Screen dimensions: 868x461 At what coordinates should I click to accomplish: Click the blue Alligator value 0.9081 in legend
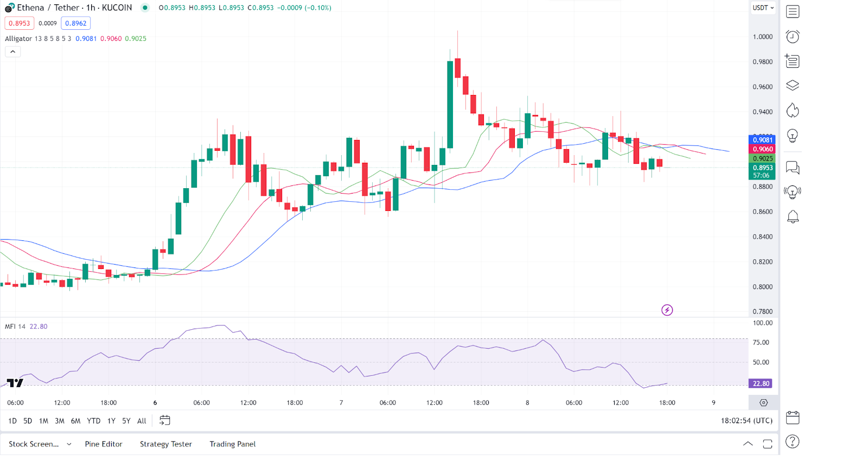click(x=86, y=39)
